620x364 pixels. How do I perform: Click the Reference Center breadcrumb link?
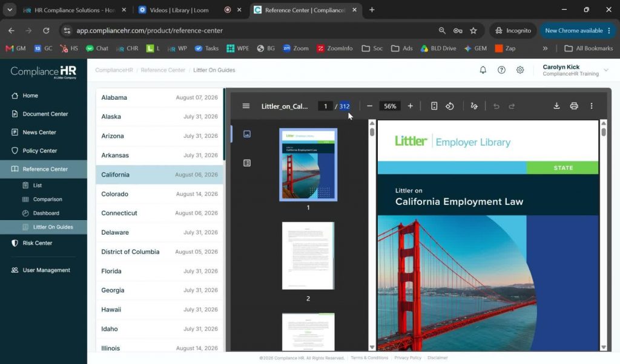pyautogui.click(x=163, y=70)
